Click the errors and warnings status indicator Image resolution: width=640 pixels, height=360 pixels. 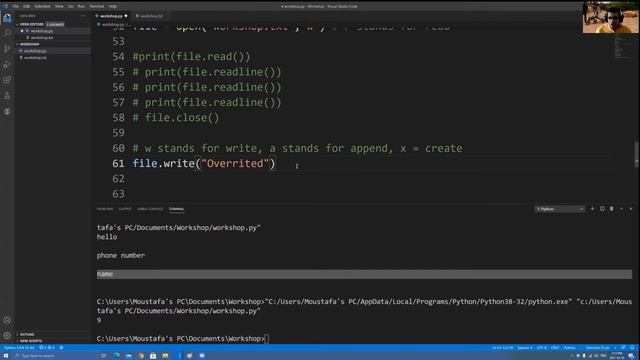[x=47, y=348]
